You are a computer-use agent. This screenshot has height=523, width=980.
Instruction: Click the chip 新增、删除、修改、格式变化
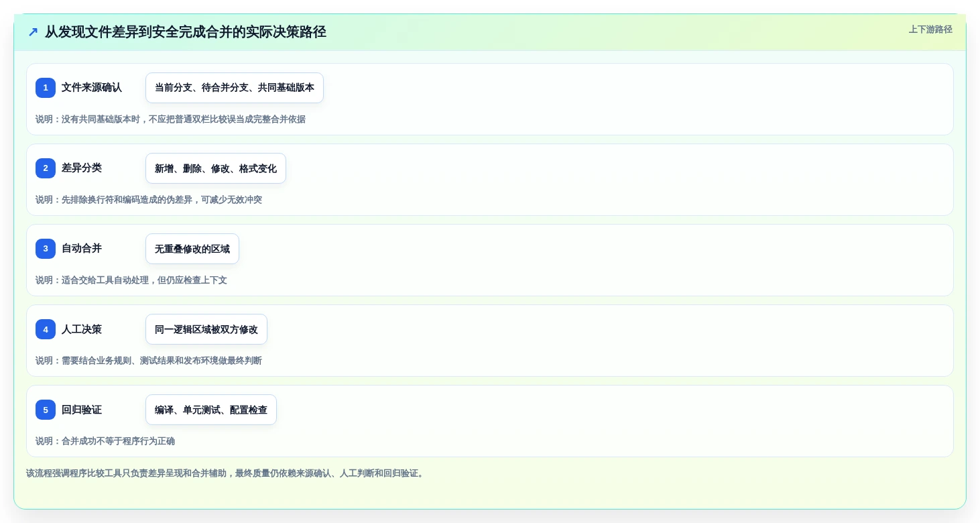[216, 168]
